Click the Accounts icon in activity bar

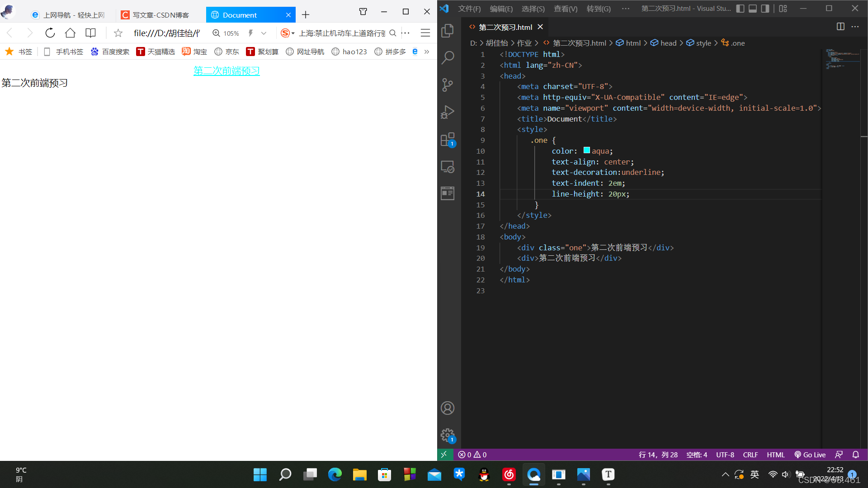pos(448,408)
